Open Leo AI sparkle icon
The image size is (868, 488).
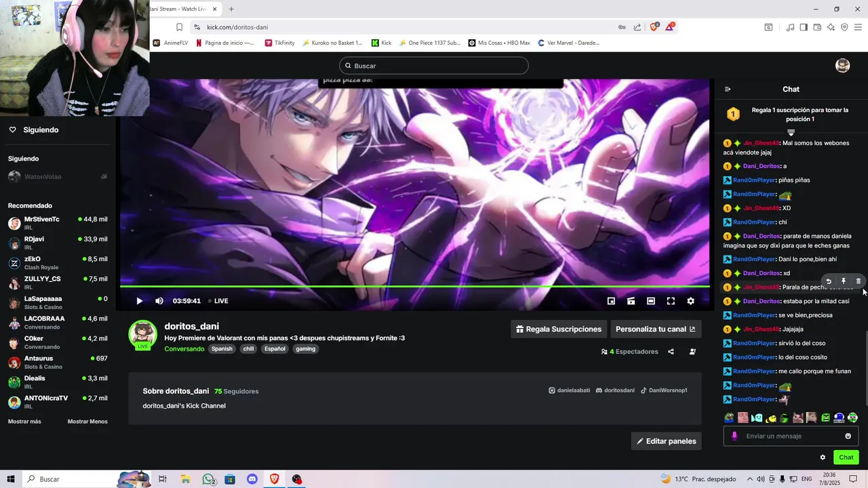tap(831, 27)
